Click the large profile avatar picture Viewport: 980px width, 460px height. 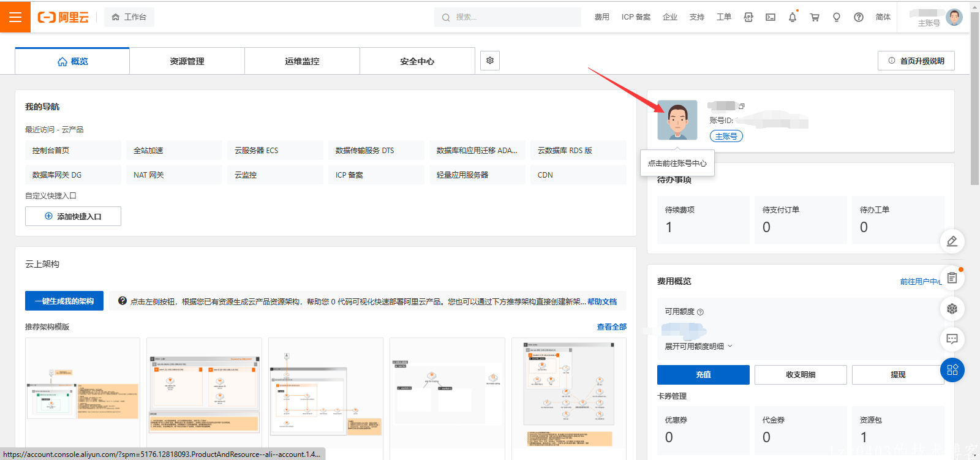coord(677,120)
